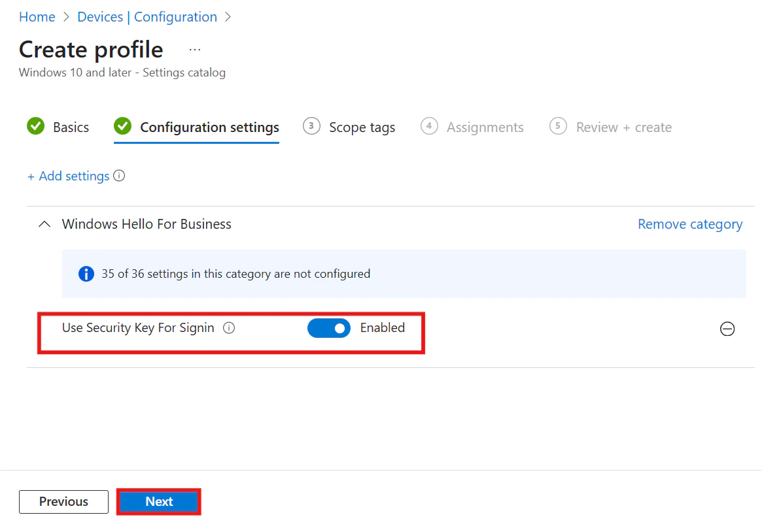Click the step 5 circle icon
Image resolution: width=762 pixels, height=532 pixels.
point(558,126)
